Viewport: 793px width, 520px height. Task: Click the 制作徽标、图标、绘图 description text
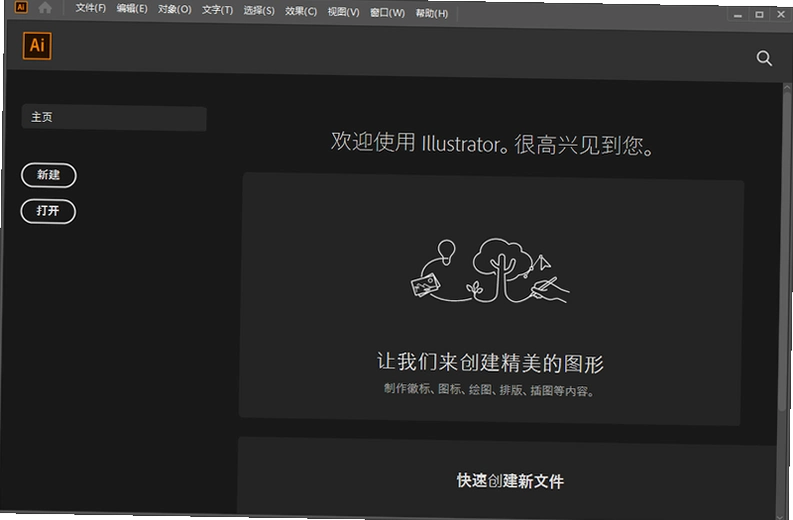489,389
